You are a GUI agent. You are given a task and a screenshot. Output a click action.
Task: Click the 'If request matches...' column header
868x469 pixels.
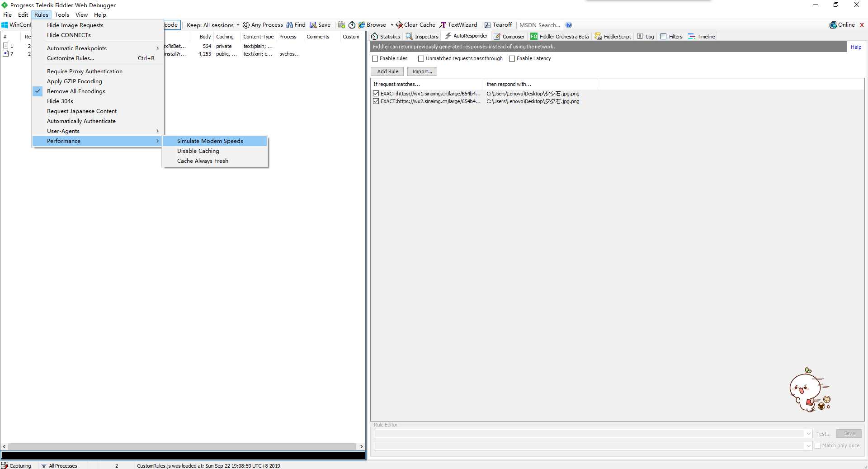click(427, 84)
